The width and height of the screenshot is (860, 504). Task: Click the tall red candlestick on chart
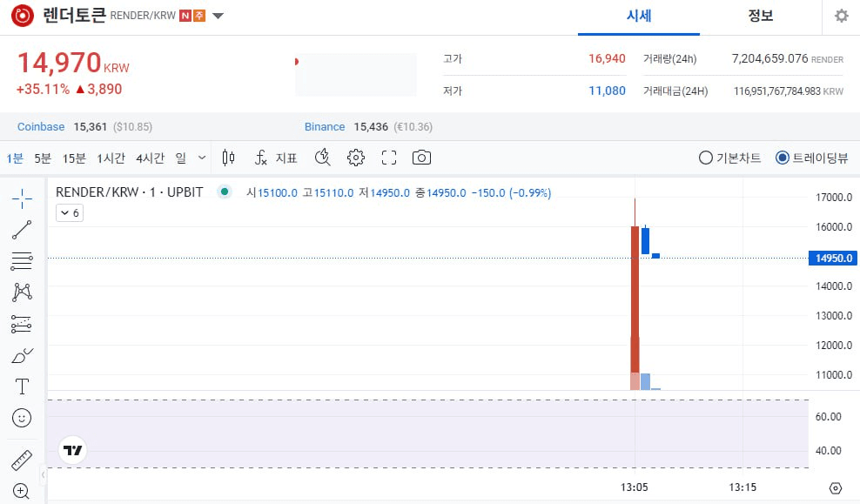[635, 299]
